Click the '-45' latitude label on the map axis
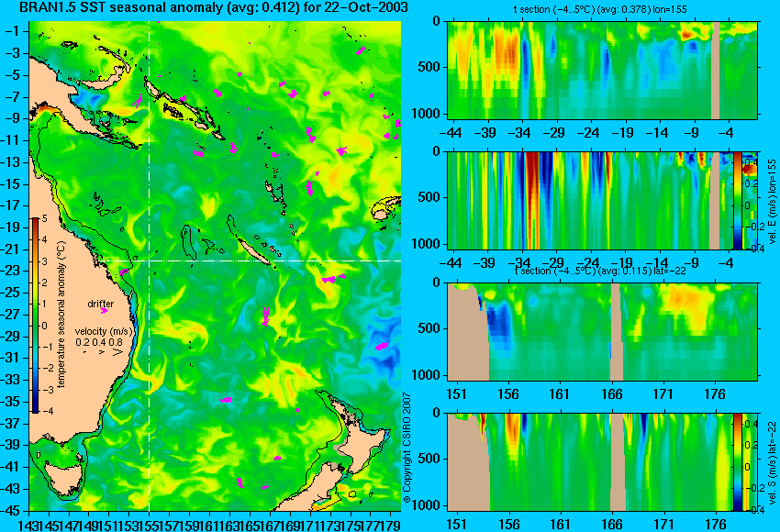This screenshot has width=780, height=532. [12, 511]
